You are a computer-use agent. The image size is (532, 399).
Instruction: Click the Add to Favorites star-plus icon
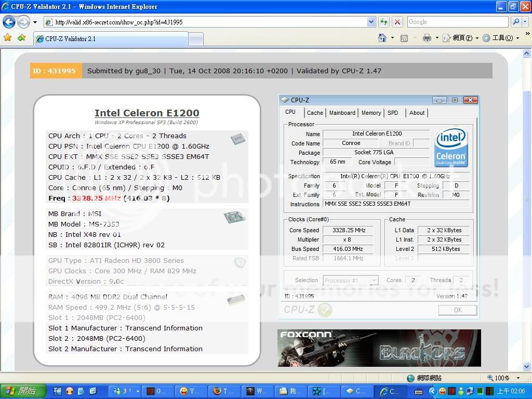point(22,37)
